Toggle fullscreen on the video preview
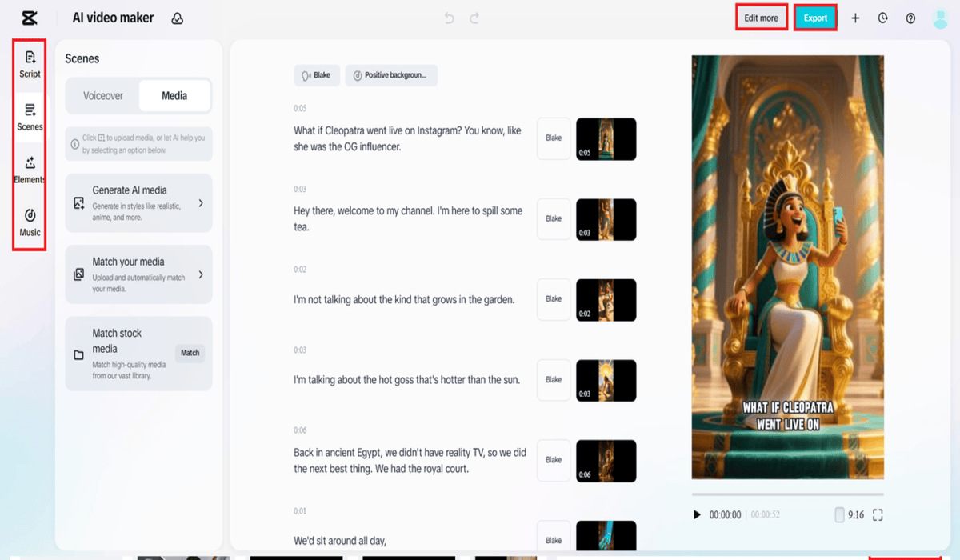 coord(878,515)
